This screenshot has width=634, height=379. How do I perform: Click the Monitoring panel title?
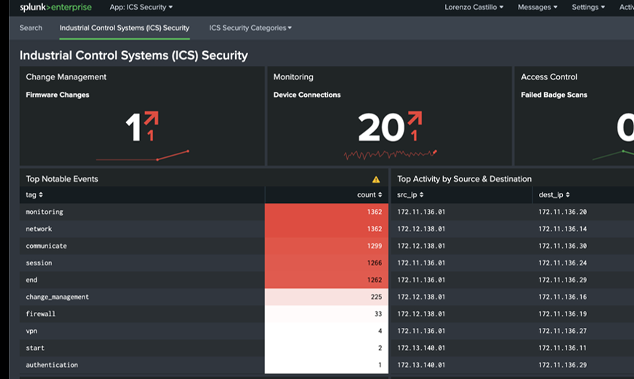click(x=293, y=77)
